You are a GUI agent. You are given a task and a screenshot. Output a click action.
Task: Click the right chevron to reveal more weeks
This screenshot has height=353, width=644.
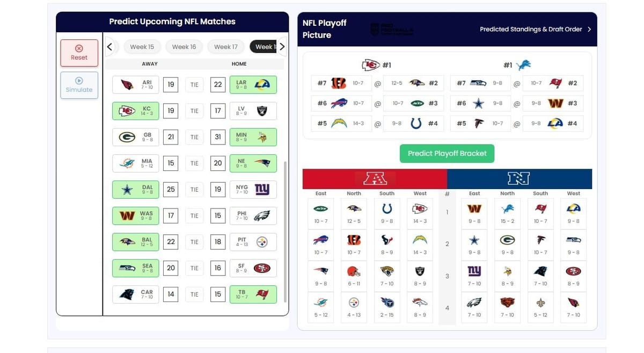click(282, 46)
